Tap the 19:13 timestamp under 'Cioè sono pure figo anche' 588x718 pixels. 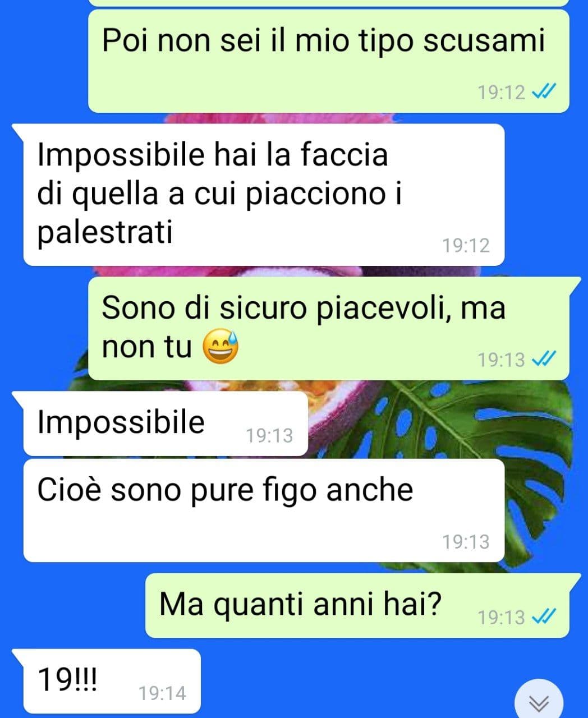(x=466, y=541)
